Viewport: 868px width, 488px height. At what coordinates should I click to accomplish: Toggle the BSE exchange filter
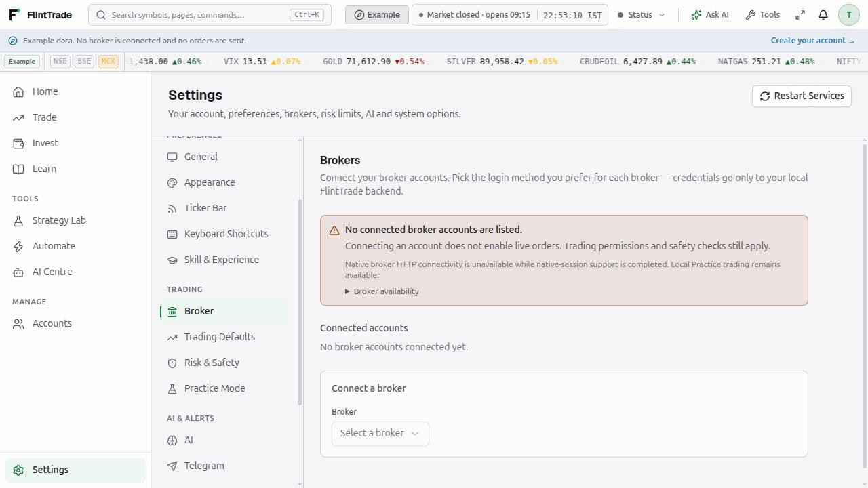pos(84,62)
